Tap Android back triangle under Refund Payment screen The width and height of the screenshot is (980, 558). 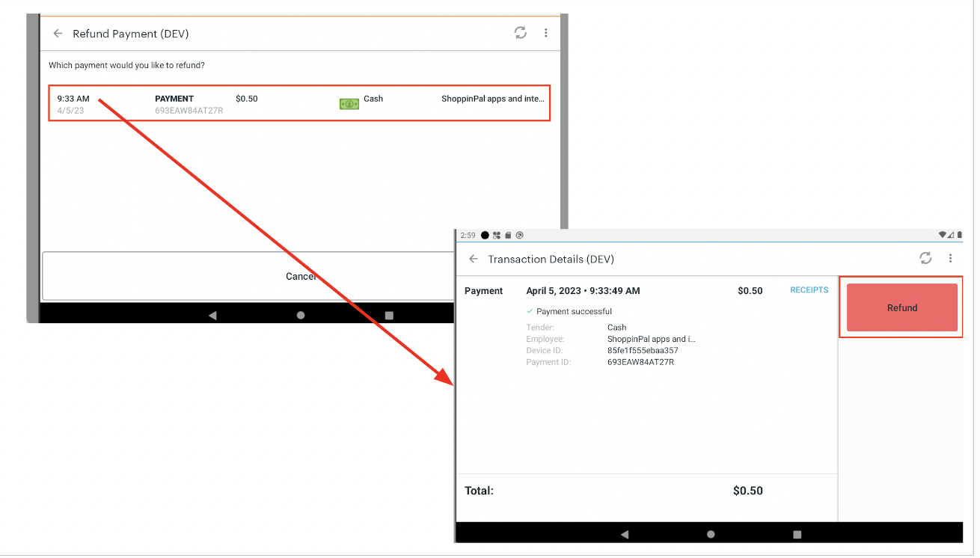point(212,316)
